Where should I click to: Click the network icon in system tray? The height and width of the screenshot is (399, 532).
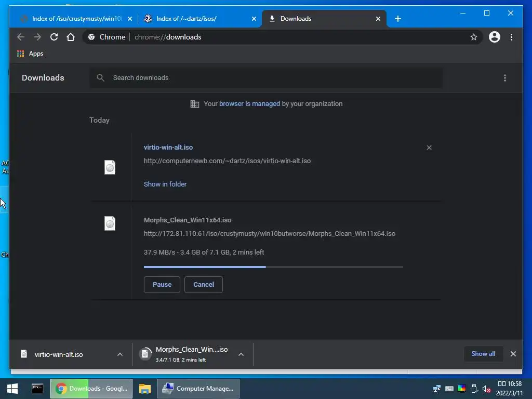point(436,389)
